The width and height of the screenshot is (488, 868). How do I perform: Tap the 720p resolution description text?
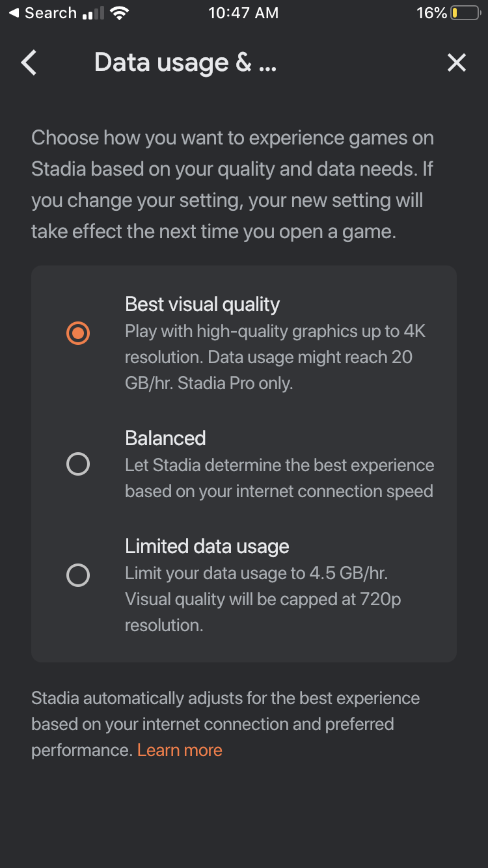[263, 599]
